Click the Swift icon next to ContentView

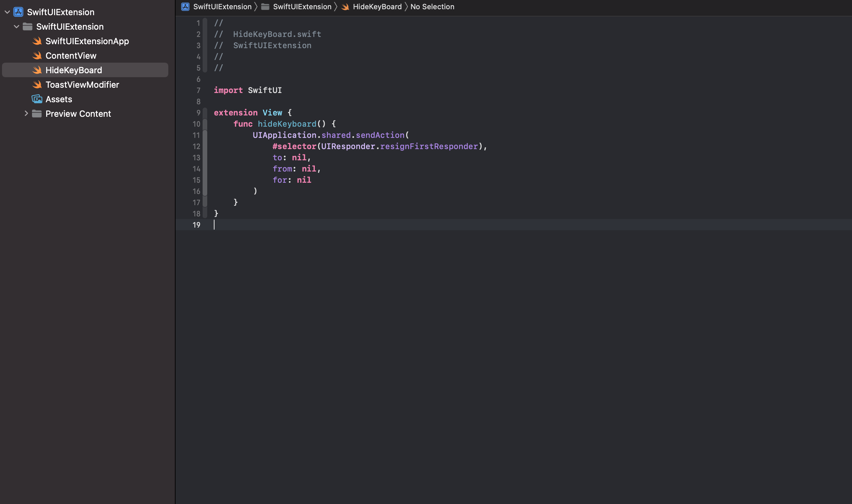point(37,56)
